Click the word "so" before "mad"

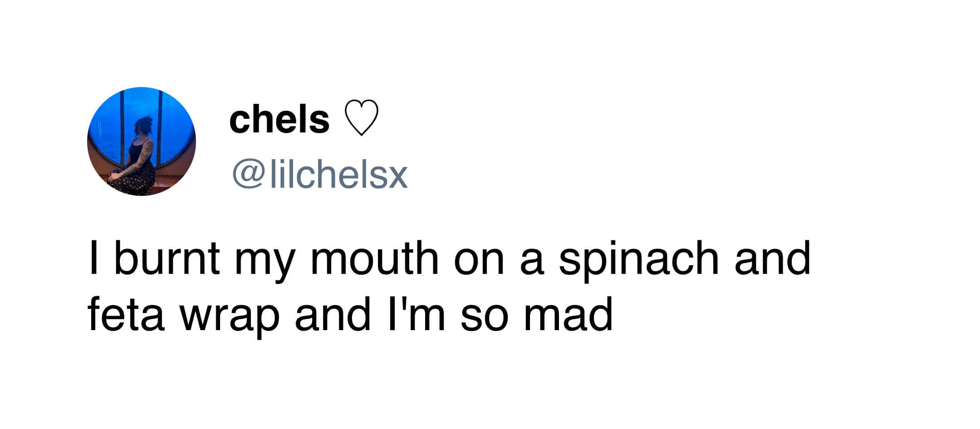pyautogui.click(x=481, y=315)
